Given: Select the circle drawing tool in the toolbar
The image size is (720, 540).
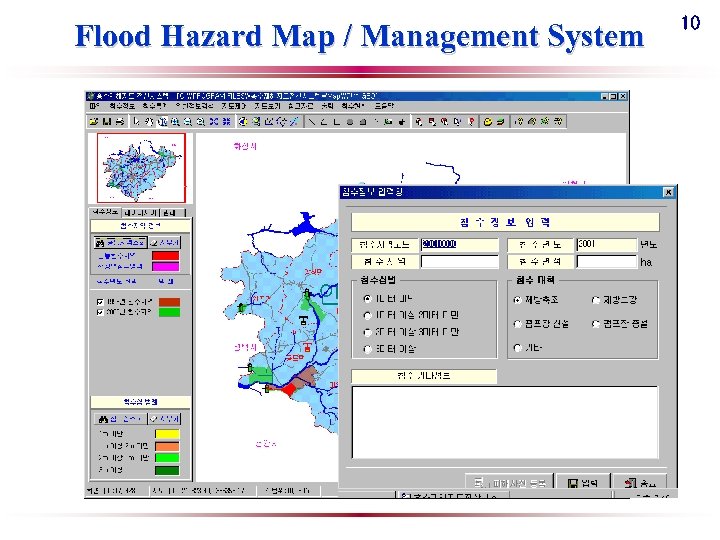Looking at the screenshot, I should (x=350, y=122).
